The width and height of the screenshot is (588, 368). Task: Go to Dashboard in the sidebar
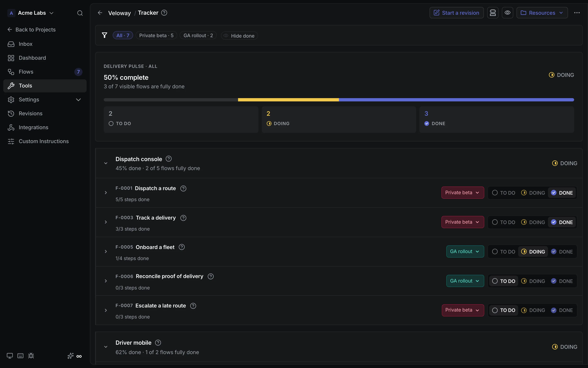point(45,58)
